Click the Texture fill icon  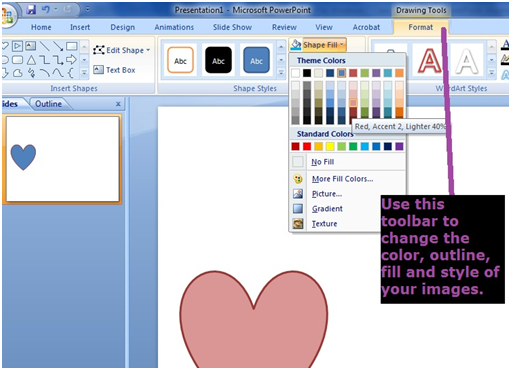point(298,223)
